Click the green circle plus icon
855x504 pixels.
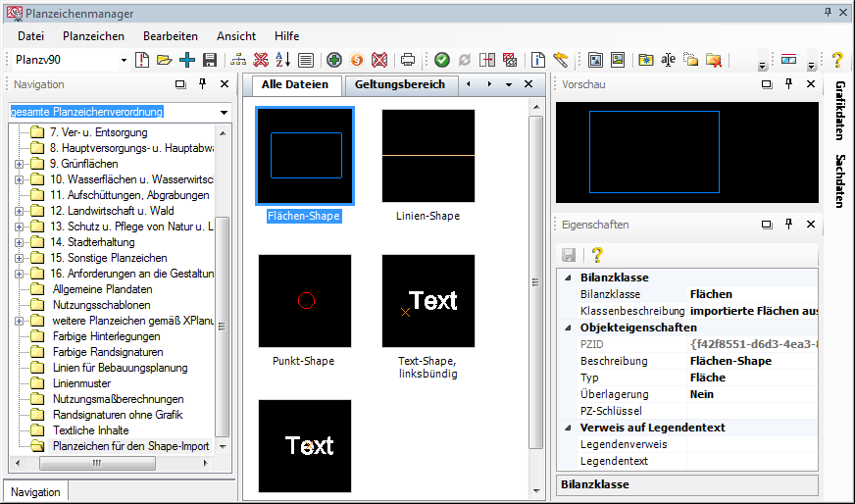click(x=334, y=60)
